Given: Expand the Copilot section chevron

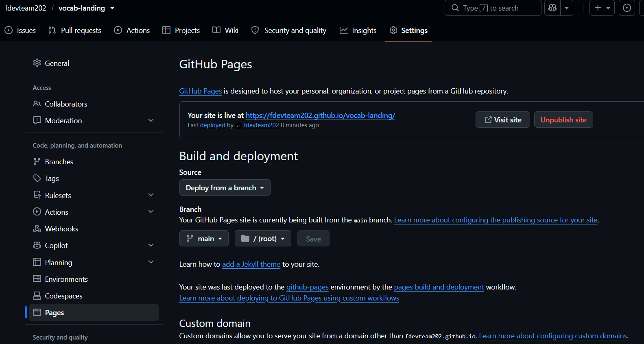Looking at the screenshot, I should point(151,245).
